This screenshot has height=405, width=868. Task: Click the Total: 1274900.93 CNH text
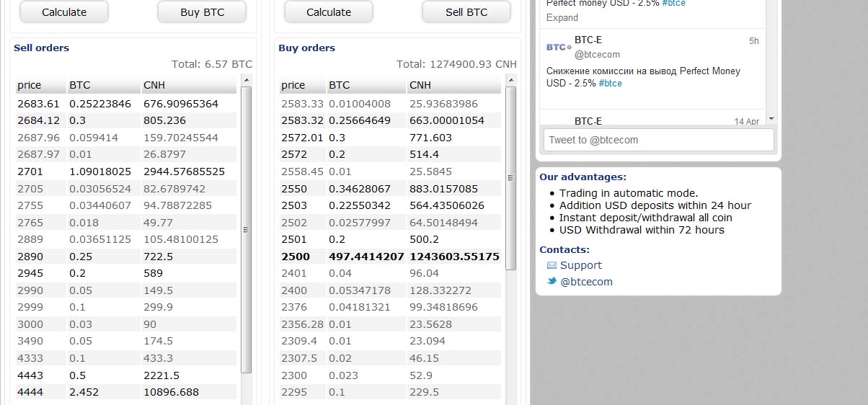457,64
